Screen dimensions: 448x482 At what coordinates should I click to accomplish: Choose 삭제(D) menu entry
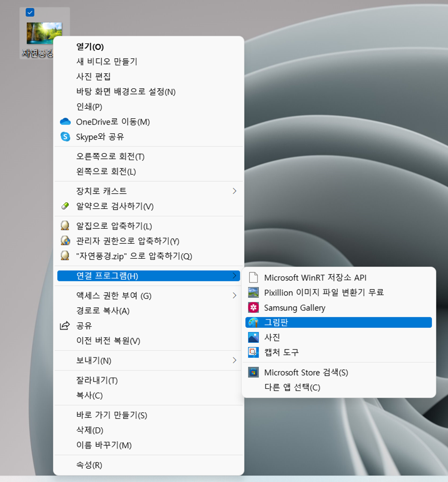click(149, 430)
